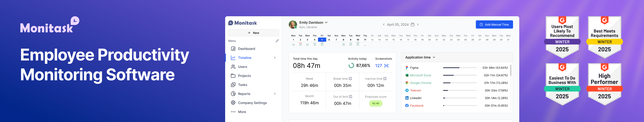Open the Application time dropdown
Viewport: 644px width, 122px height.
pyautogui.click(x=434, y=57)
